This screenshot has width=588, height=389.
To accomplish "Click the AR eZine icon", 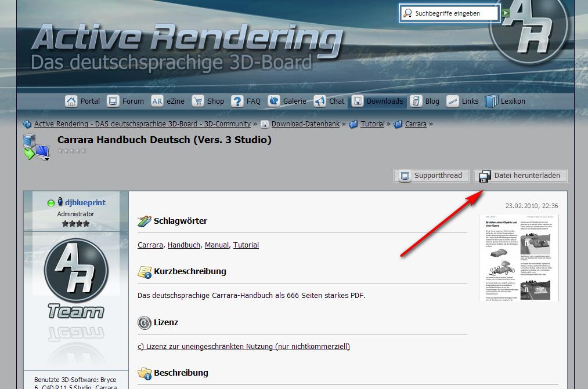I will (x=157, y=101).
